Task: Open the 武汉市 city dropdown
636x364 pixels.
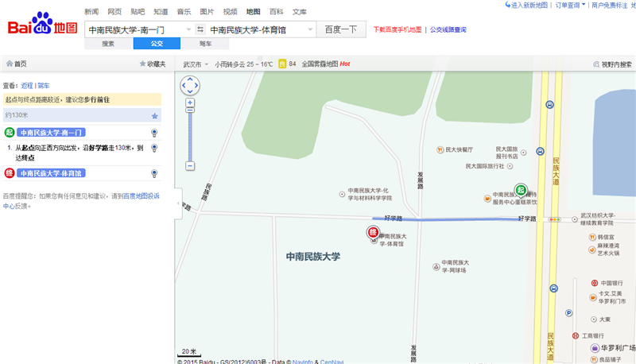Action: click(196, 64)
